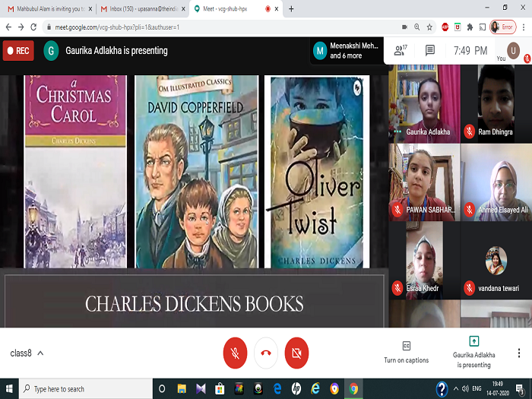Viewport: 532px width, 399px height.
Task: Click the camera permission icon in address bar
Action: (x=404, y=27)
